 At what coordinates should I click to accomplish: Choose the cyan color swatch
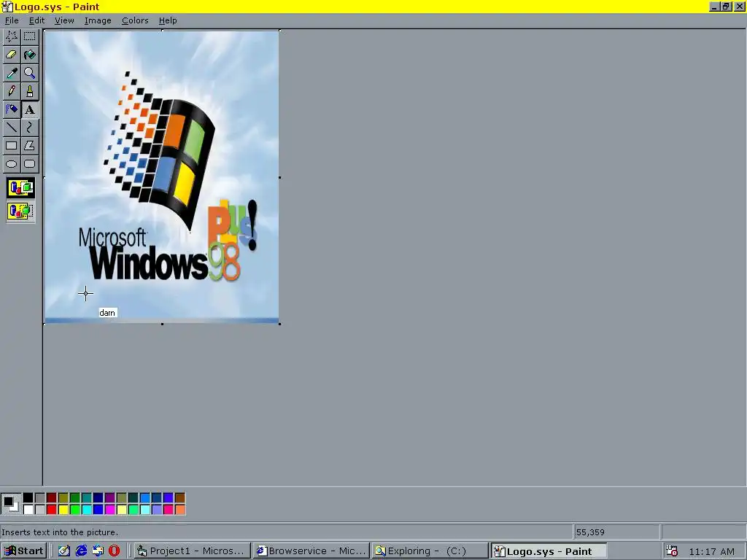(87, 510)
